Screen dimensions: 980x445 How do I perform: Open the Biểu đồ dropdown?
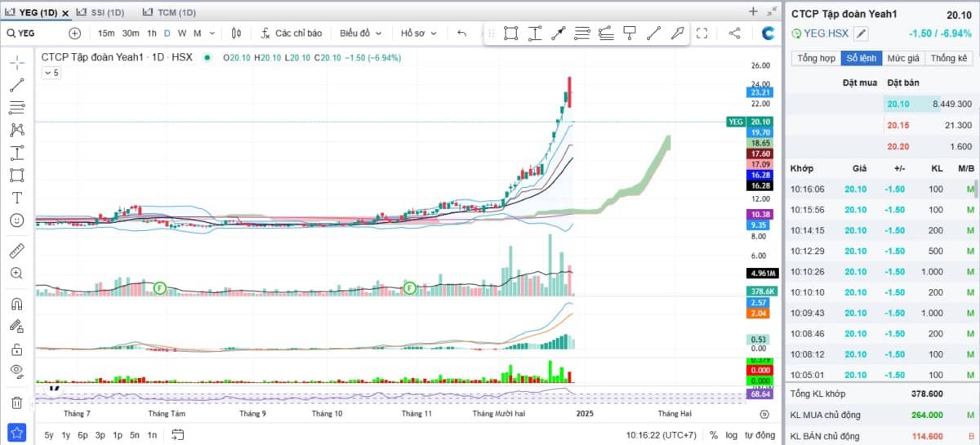tap(361, 33)
